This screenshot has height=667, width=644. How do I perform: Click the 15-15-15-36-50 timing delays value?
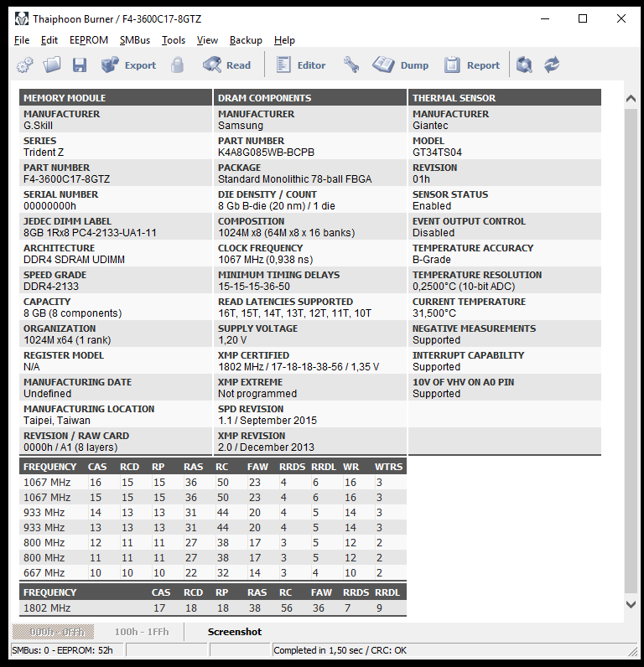(x=254, y=287)
